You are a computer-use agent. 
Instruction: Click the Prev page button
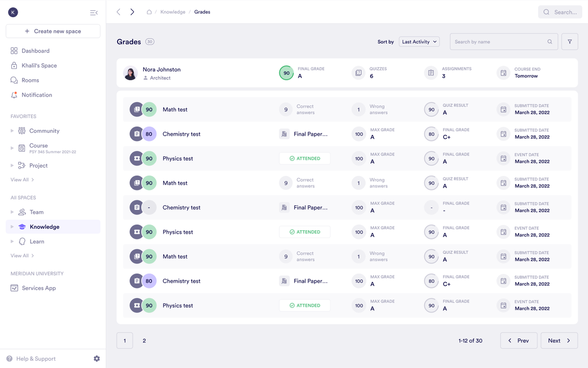point(518,341)
